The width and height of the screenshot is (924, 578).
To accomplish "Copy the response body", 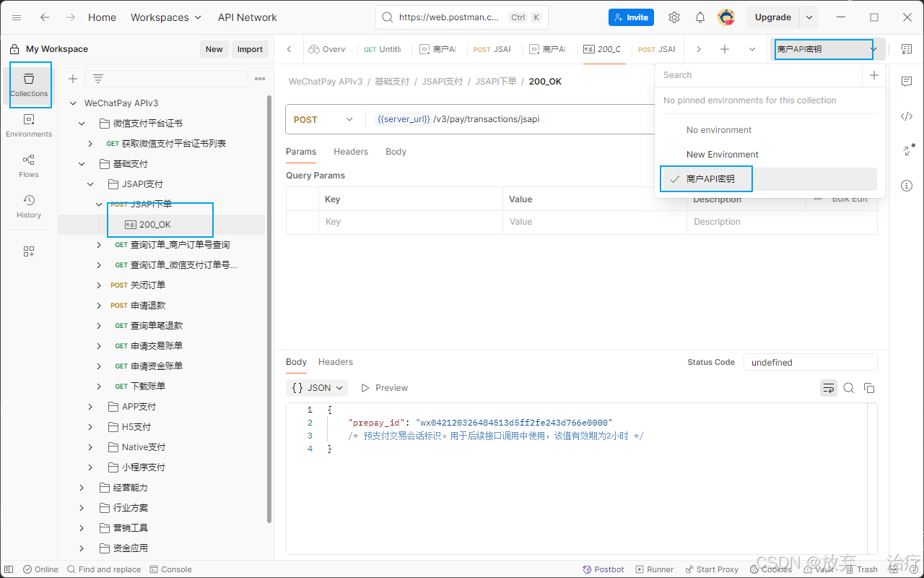I will tap(869, 388).
